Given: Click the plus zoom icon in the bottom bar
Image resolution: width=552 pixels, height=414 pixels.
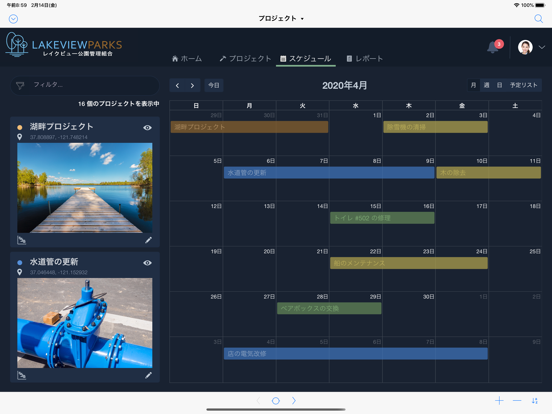Looking at the screenshot, I should tap(499, 401).
